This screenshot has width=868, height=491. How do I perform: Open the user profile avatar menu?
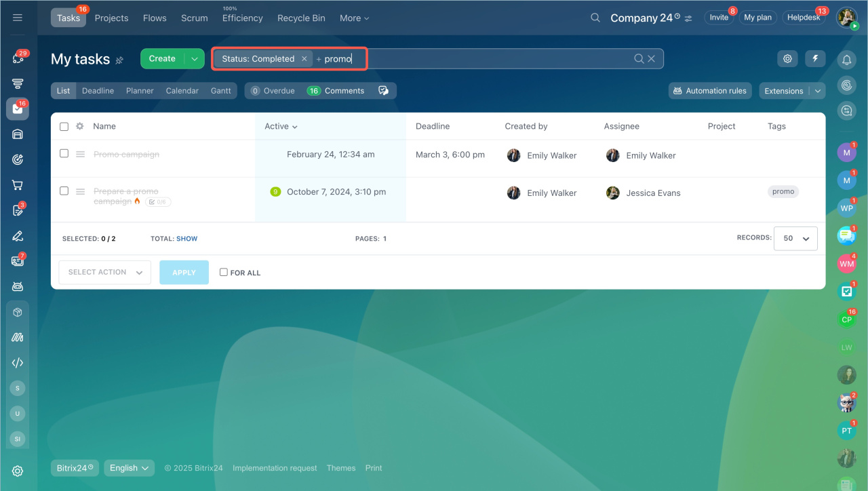pyautogui.click(x=846, y=18)
